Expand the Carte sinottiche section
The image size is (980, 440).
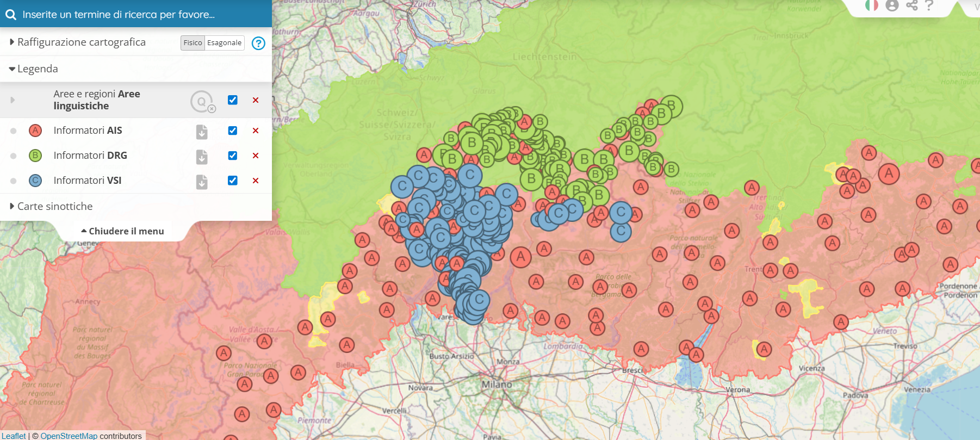(x=54, y=207)
